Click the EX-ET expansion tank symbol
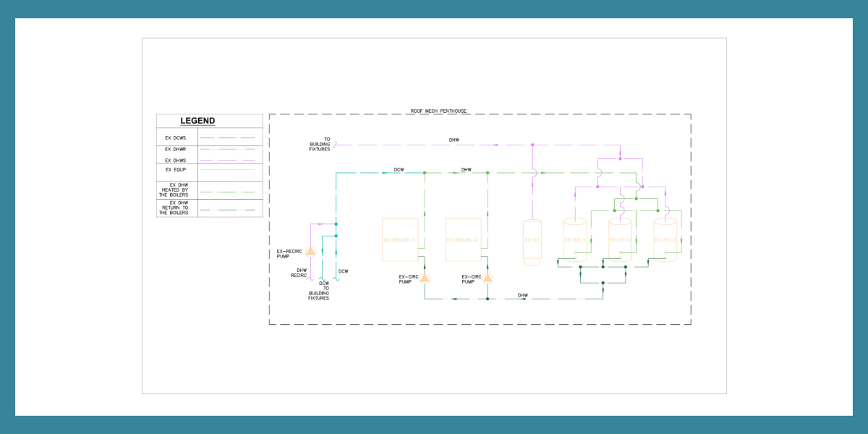 point(532,241)
